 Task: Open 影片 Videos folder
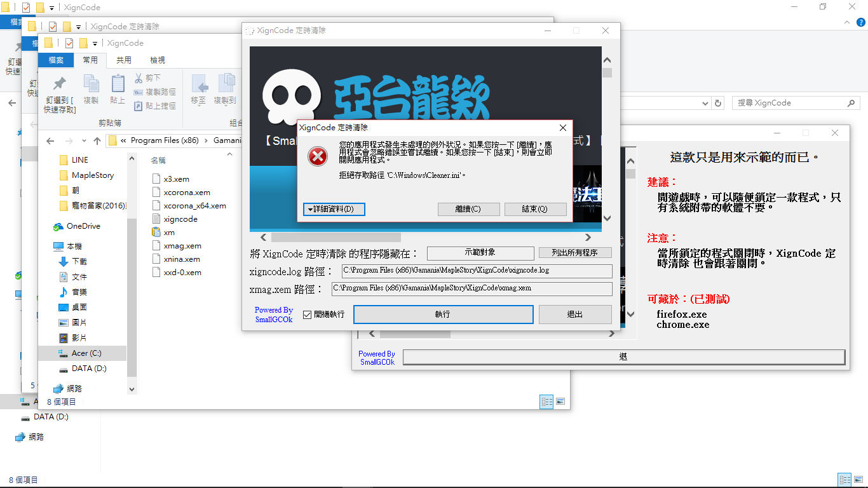click(x=79, y=338)
